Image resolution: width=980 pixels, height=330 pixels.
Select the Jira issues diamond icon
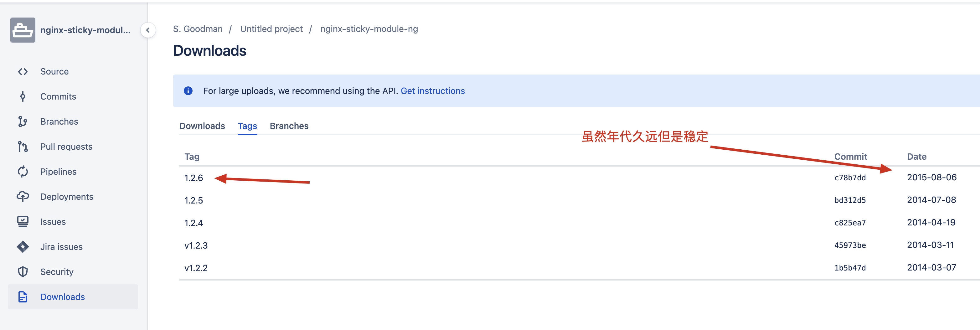click(x=23, y=246)
